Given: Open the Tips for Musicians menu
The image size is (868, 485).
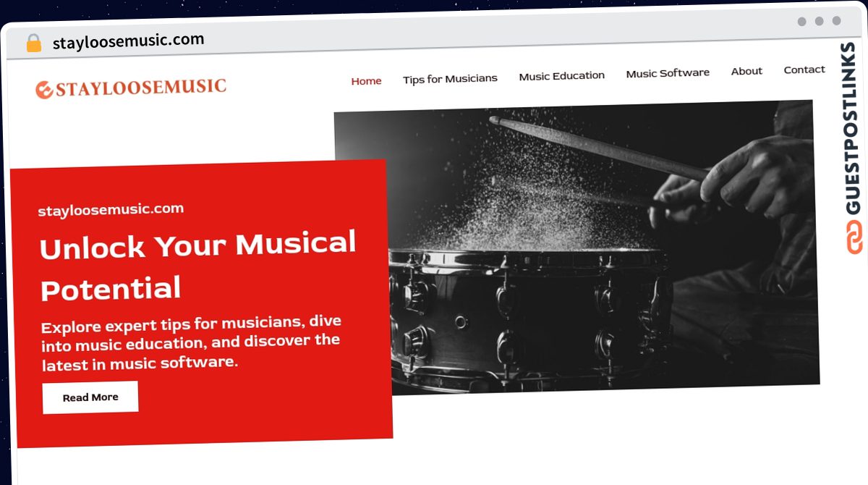Looking at the screenshot, I should pyautogui.click(x=450, y=79).
